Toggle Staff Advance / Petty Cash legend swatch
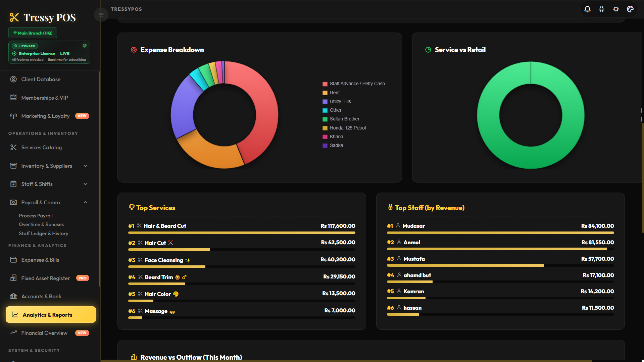644x362 pixels. click(325, 84)
